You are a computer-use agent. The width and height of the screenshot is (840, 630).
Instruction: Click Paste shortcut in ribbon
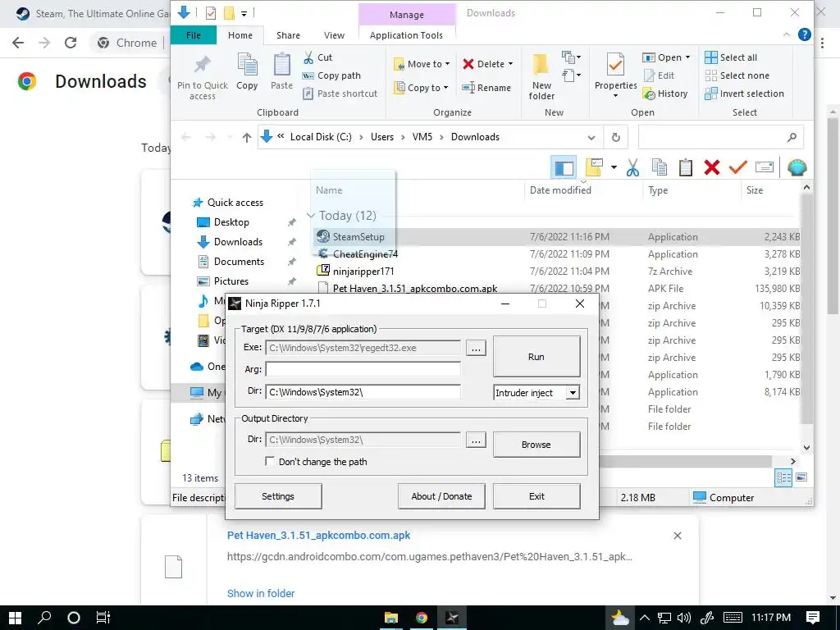[x=340, y=94]
